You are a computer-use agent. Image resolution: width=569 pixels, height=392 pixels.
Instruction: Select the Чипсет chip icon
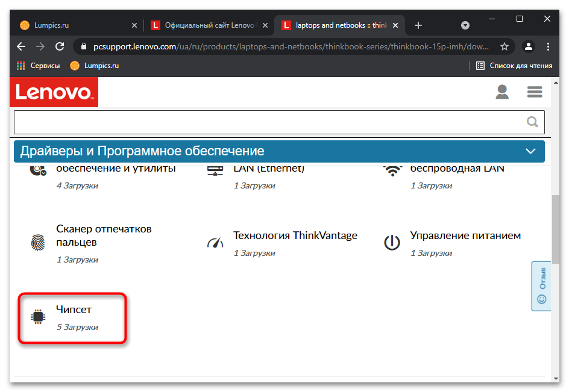point(38,317)
